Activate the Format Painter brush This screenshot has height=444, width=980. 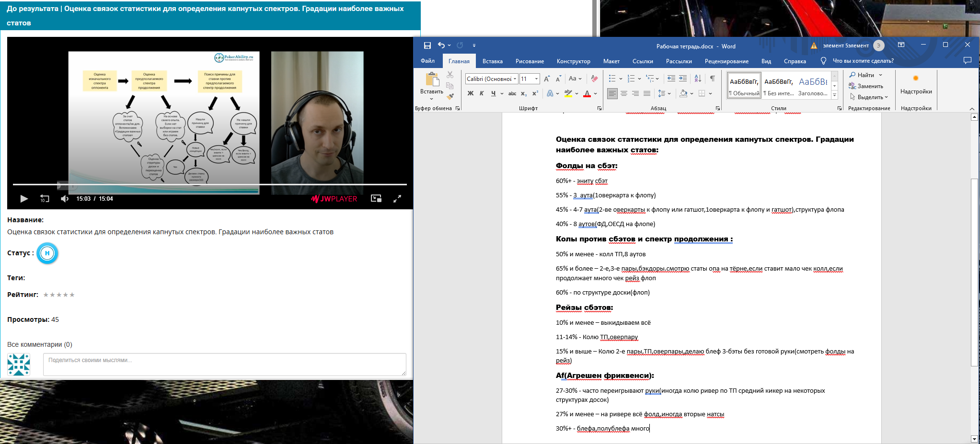450,96
